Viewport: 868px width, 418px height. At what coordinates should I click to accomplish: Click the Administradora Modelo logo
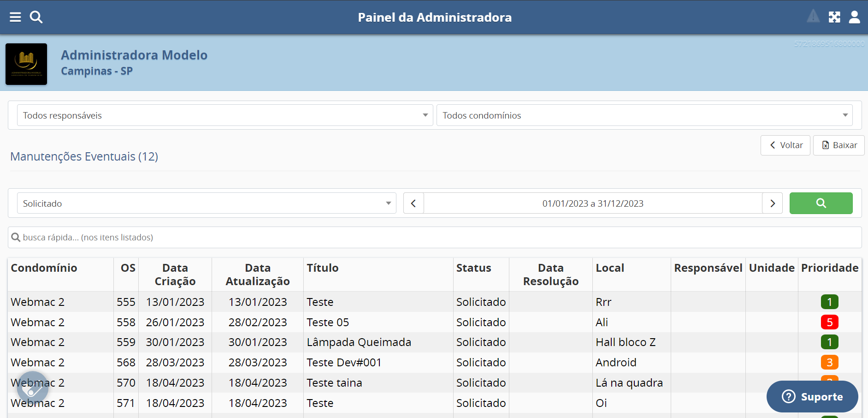coord(26,64)
